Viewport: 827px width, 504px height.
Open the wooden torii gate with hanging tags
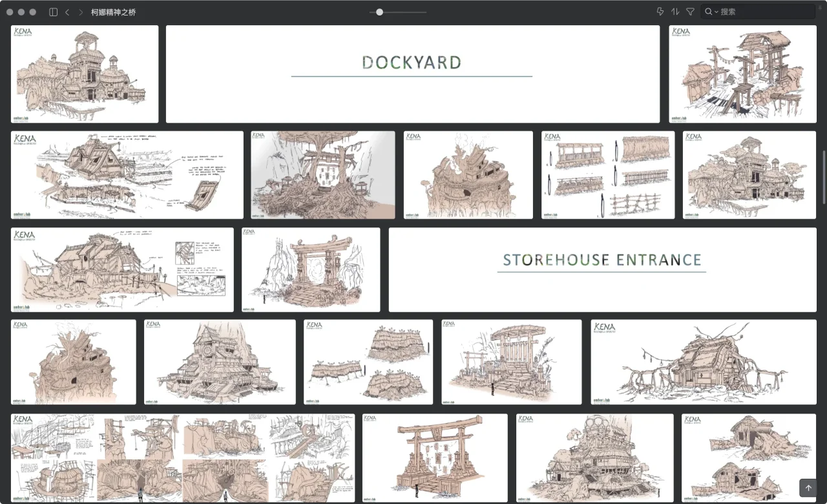pos(435,458)
